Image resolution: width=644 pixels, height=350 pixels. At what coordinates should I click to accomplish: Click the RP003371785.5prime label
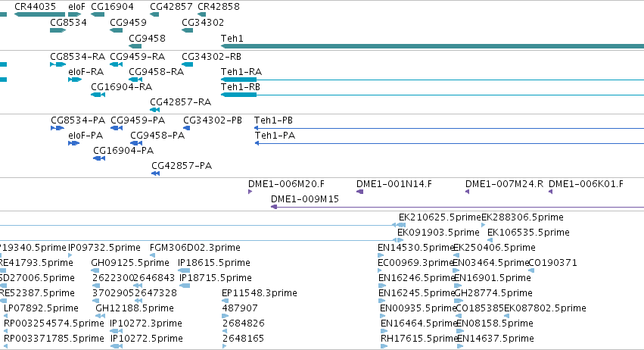click(54, 339)
